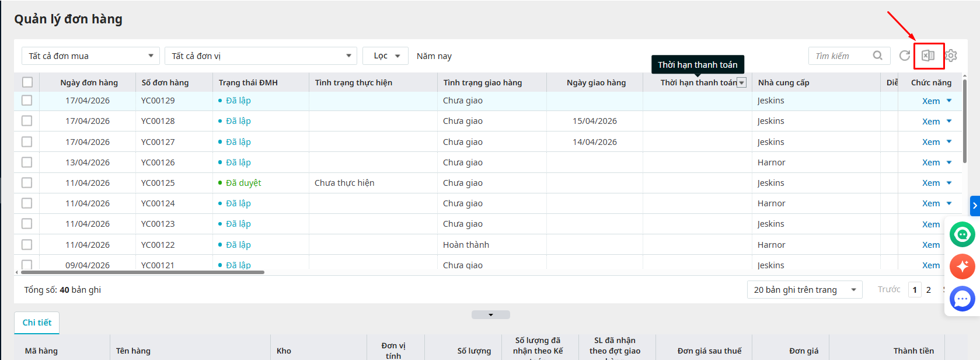Open the "Lọc" filter button
This screenshot has height=360, width=980.
[385, 56]
